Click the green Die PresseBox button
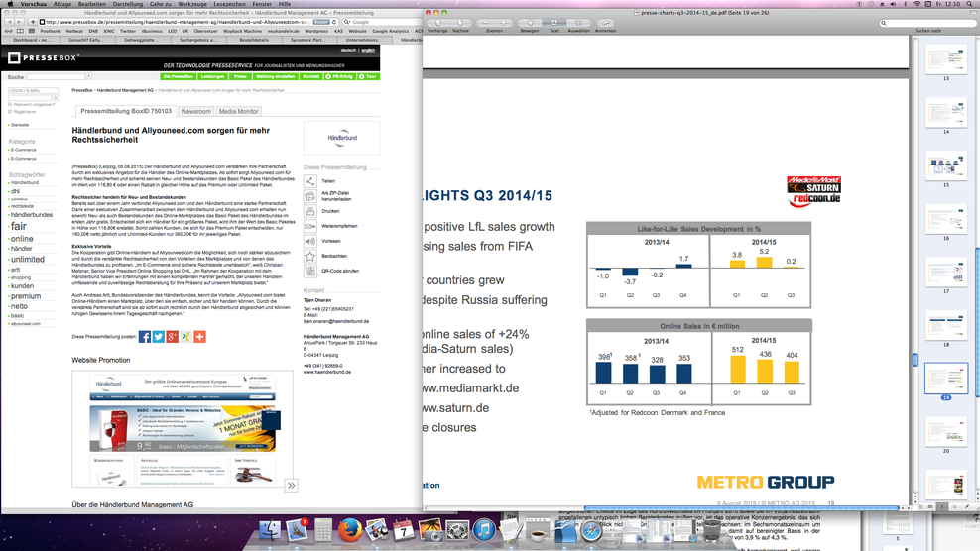Image resolution: width=980 pixels, height=551 pixels. tap(179, 77)
